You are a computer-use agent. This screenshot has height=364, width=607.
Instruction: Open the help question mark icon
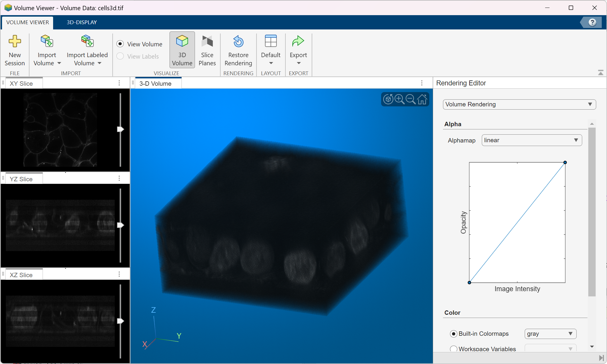(x=592, y=22)
